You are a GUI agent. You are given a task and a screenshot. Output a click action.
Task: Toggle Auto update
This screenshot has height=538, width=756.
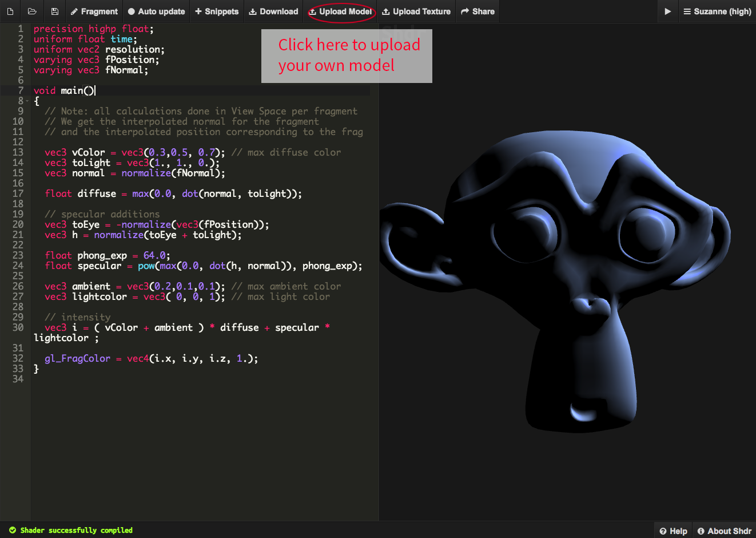tap(156, 11)
